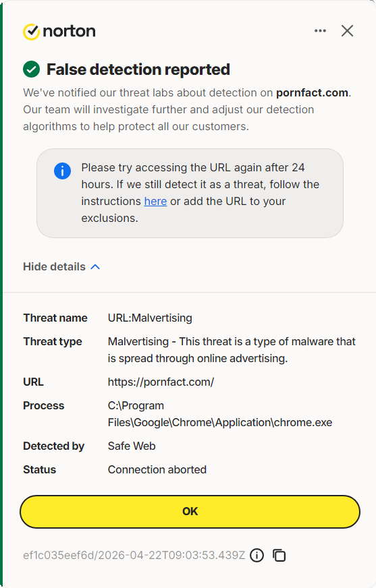
Task: Click the Safe Web detected-by value
Action: click(x=132, y=446)
